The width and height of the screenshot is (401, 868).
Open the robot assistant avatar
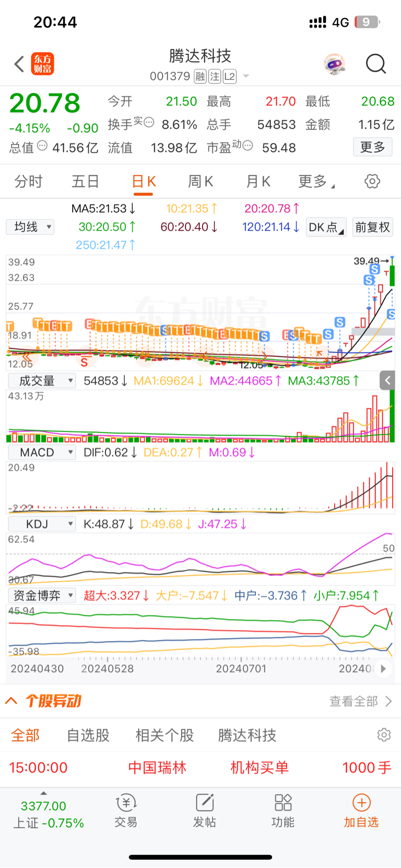pyautogui.click(x=334, y=64)
